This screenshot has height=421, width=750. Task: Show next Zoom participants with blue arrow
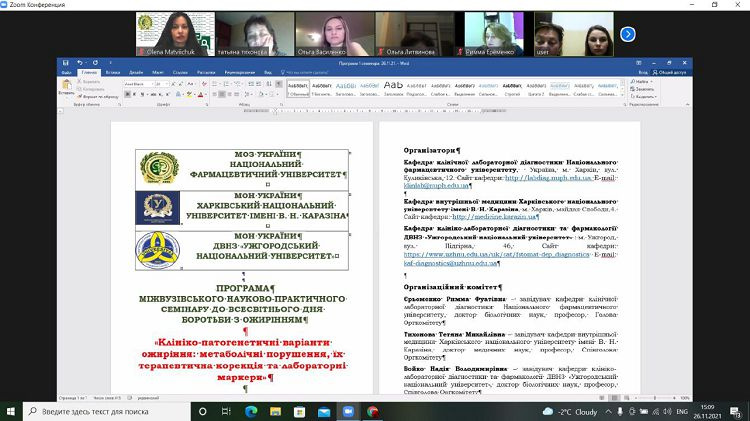point(628,34)
